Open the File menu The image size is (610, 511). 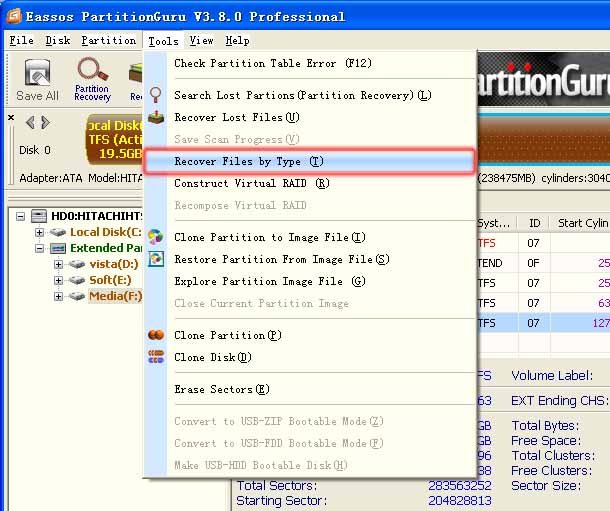(21, 40)
